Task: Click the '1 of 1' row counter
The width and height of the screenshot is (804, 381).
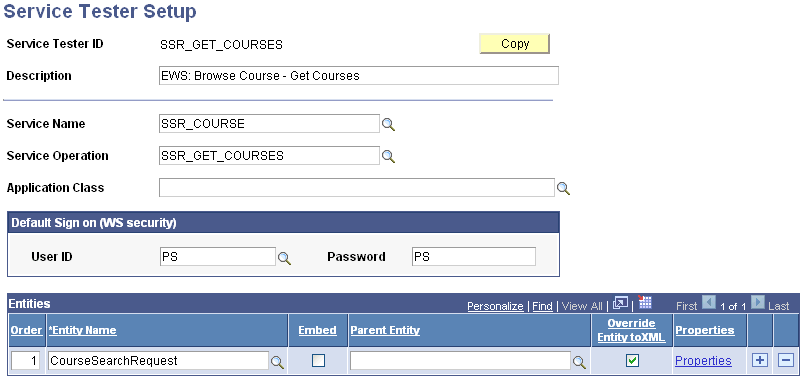Action: tap(733, 306)
